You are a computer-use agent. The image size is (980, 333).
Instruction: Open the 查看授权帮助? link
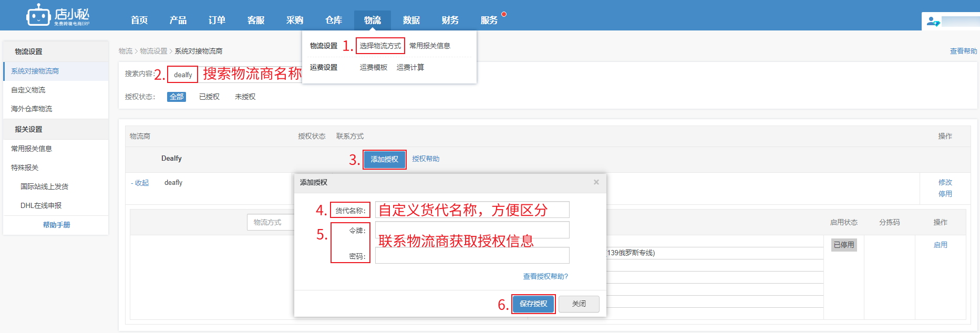tap(545, 276)
